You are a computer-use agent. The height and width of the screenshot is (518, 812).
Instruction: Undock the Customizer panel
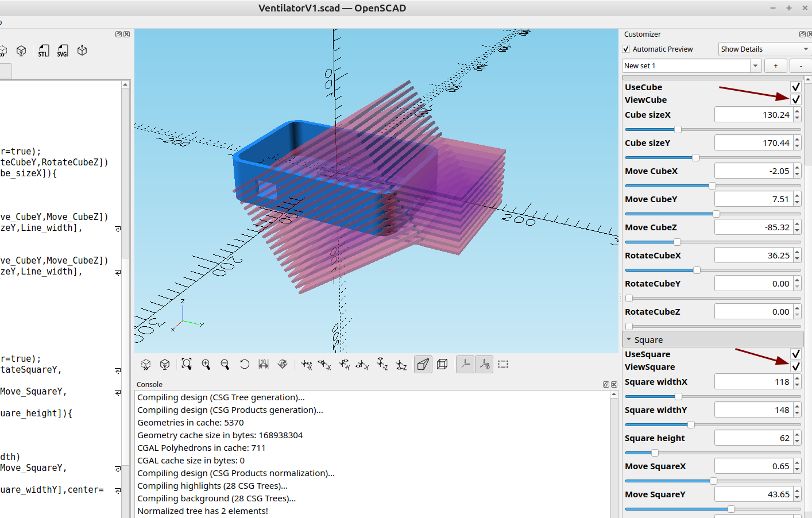[x=802, y=34]
